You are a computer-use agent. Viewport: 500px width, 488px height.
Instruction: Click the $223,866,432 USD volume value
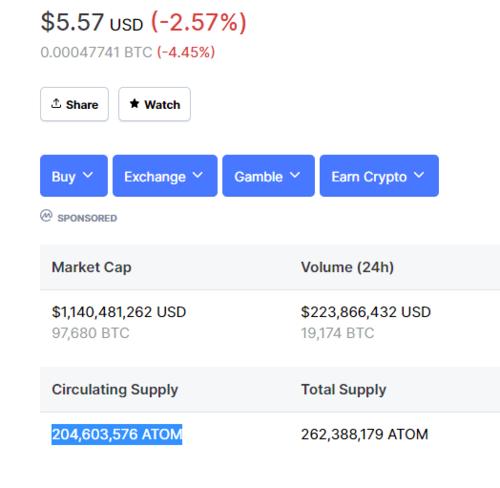point(366,312)
